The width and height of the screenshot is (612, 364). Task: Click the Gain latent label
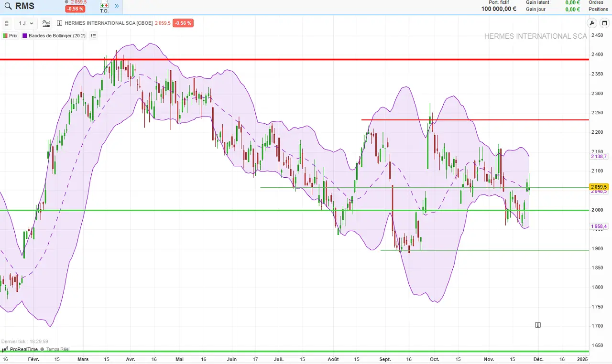click(x=537, y=2)
